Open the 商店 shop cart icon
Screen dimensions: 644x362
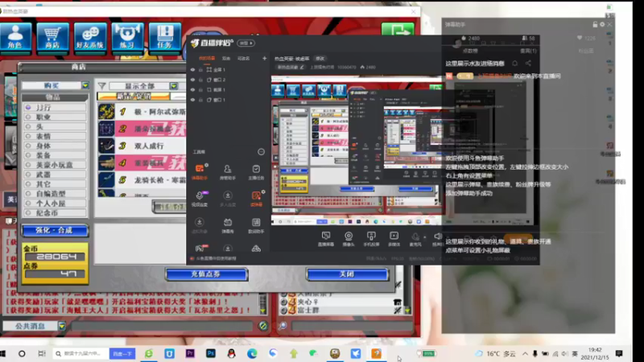tap(52, 37)
